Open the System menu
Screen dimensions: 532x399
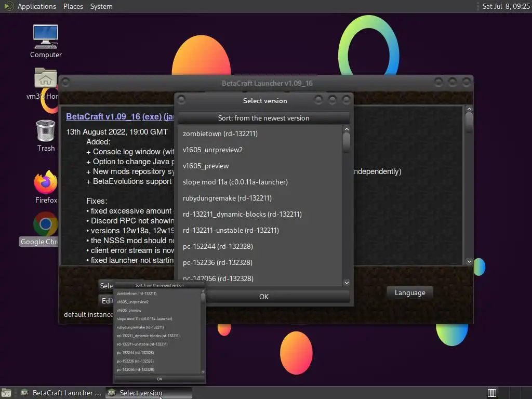(101, 6)
